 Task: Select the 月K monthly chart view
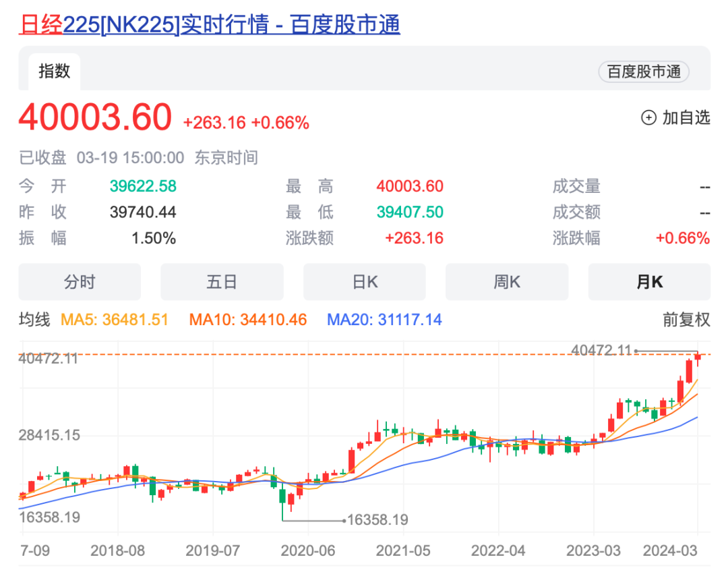(649, 281)
